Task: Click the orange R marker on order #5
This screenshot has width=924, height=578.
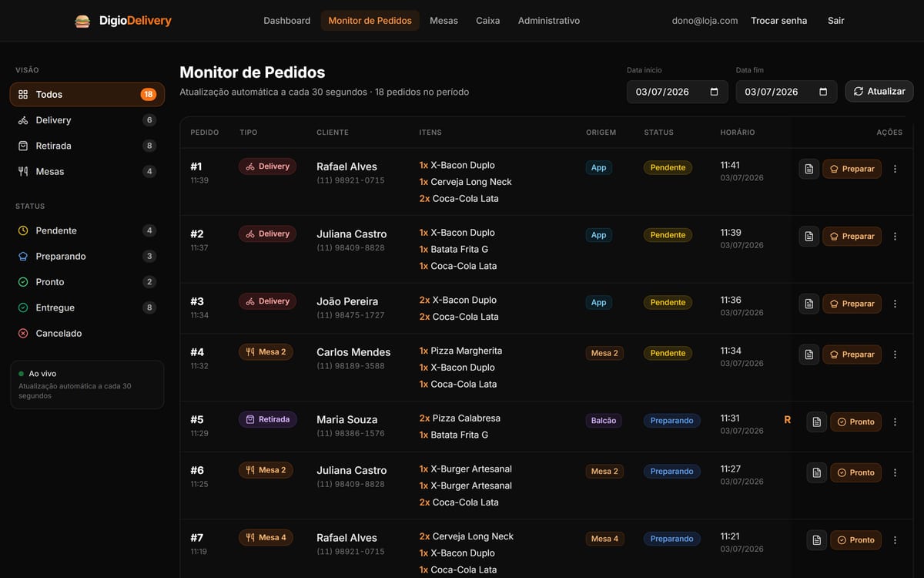Action: [x=787, y=420]
